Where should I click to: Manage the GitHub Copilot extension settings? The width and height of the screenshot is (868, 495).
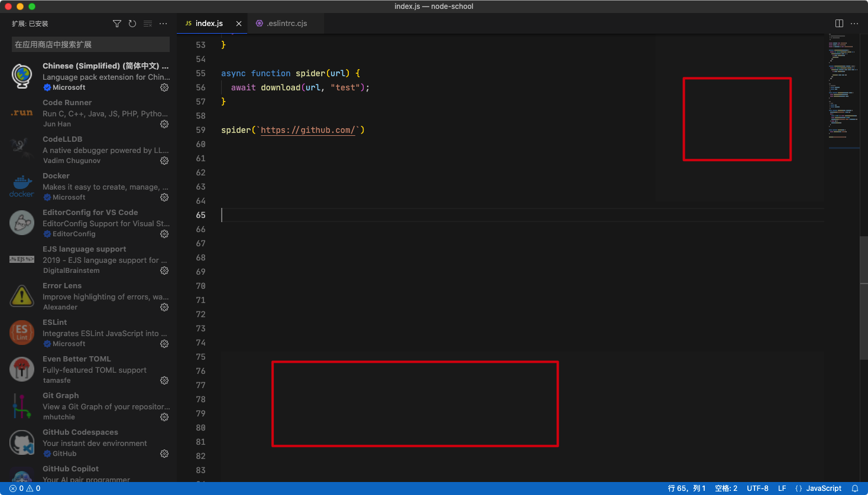tap(164, 490)
